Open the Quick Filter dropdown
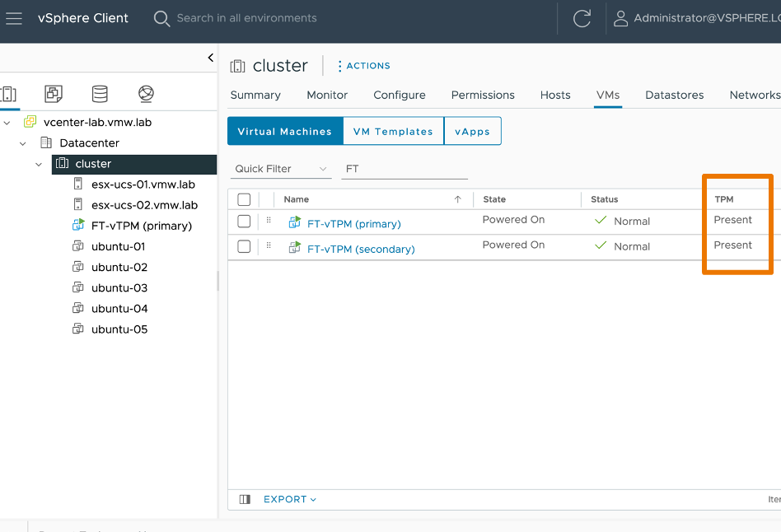 [280, 169]
